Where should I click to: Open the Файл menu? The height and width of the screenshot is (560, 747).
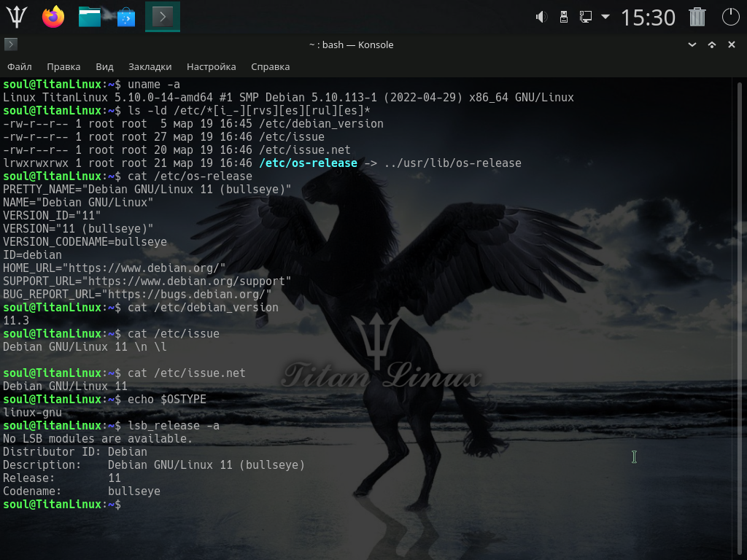click(20, 66)
